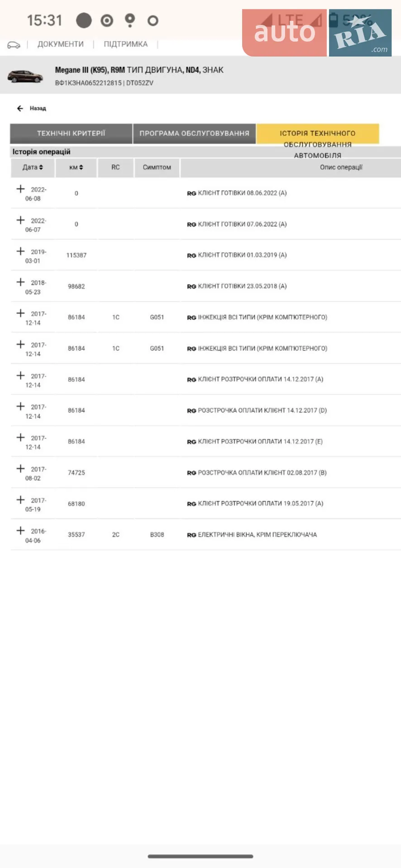Click the Megane III vehicle thumbnail
The height and width of the screenshot is (868, 401).
tap(25, 76)
